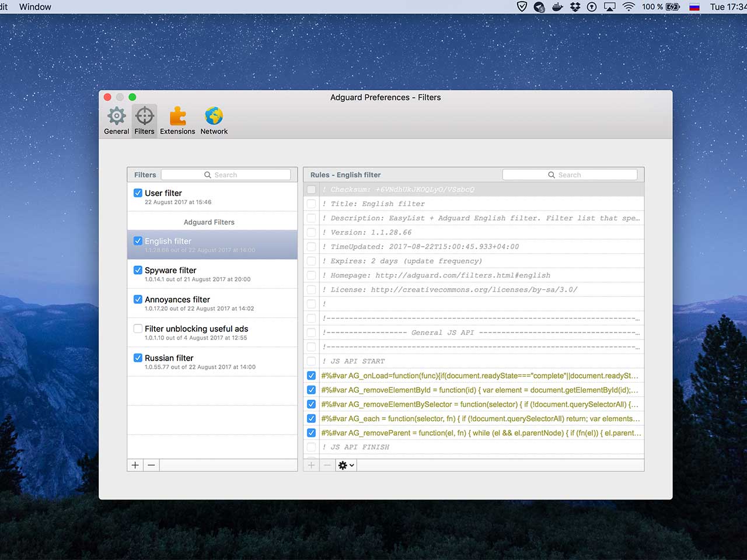
Task: Click the Rules search field
Action: pos(570,175)
